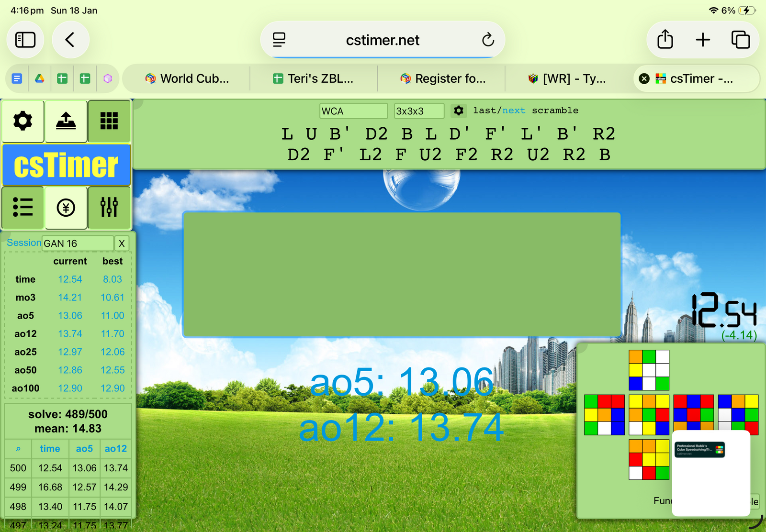Close the csTimer tab
Viewport: 766px width, 532px height.
[x=644, y=78]
